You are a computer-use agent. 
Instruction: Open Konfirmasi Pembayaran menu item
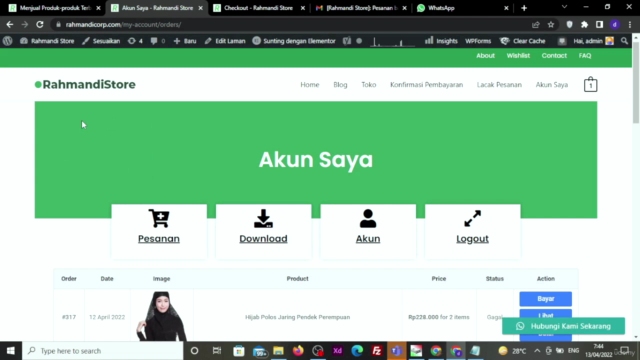427,84
